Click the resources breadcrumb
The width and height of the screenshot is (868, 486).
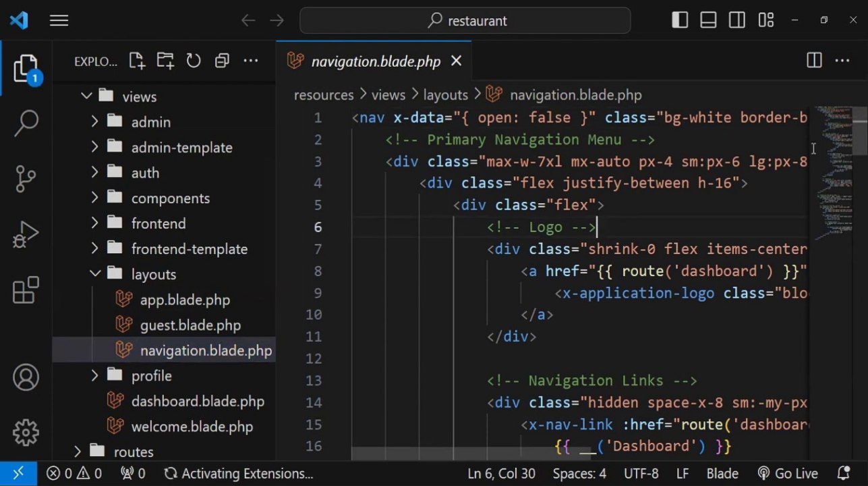[x=324, y=95]
